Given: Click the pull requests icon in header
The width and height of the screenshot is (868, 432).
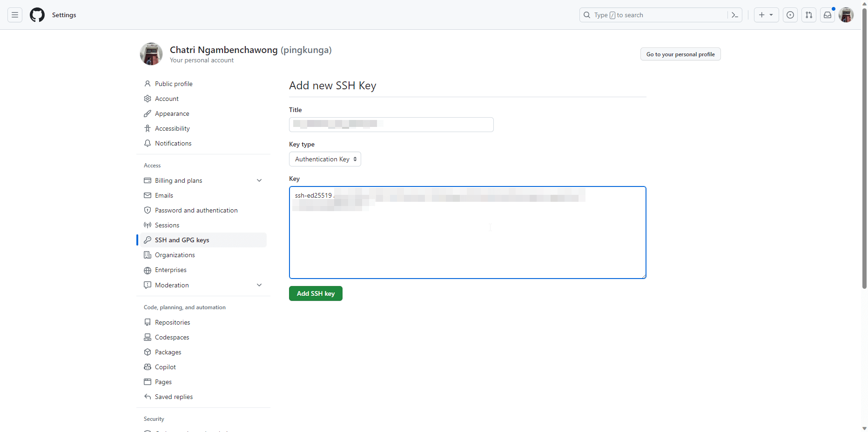Looking at the screenshot, I should [808, 15].
